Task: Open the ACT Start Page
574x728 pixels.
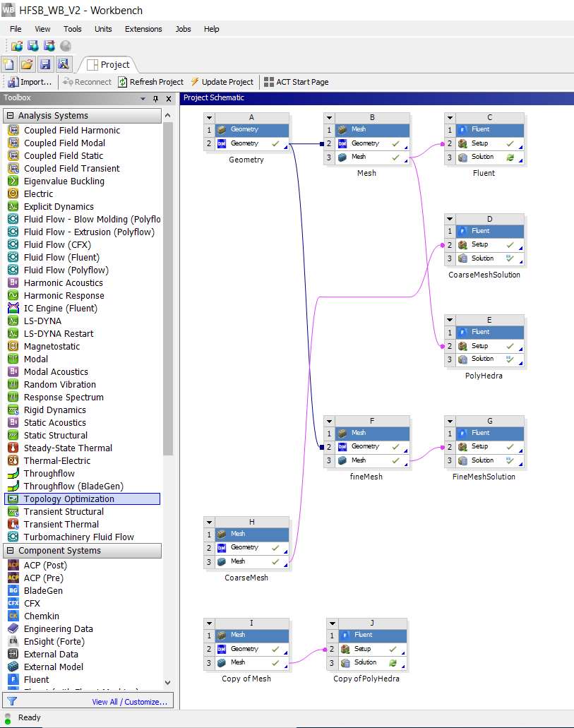Action: click(297, 82)
